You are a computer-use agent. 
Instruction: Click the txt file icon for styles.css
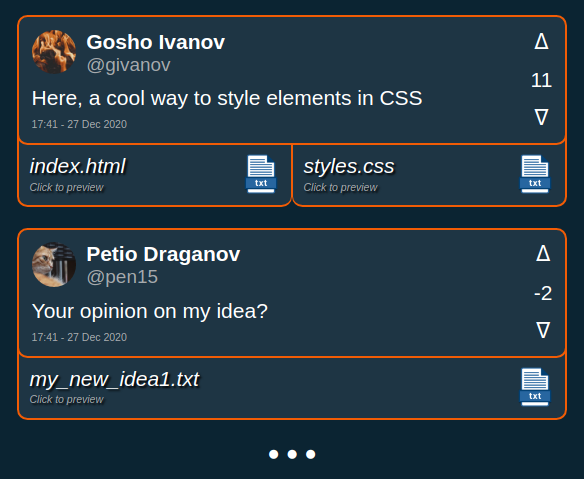(535, 174)
